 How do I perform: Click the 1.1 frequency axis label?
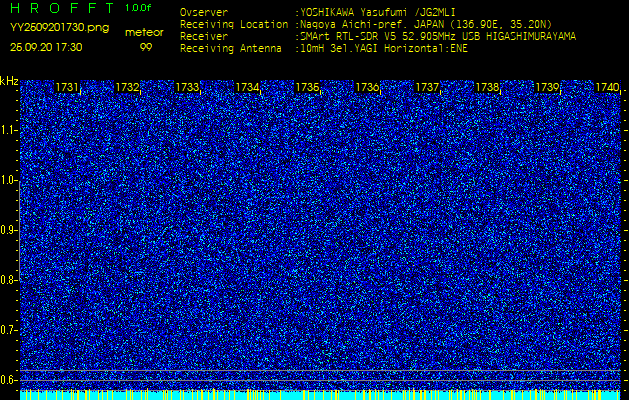pos(8,130)
